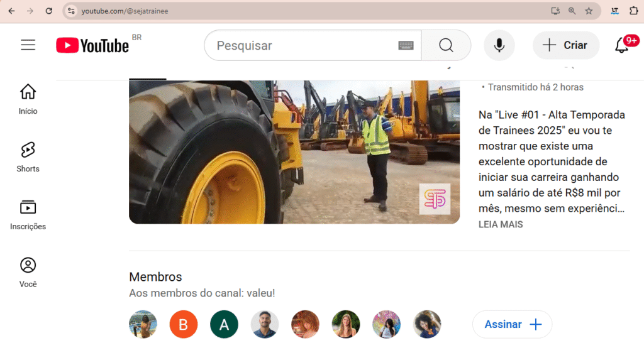
Task: Open site information icon in address bar
Action: click(72, 11)
